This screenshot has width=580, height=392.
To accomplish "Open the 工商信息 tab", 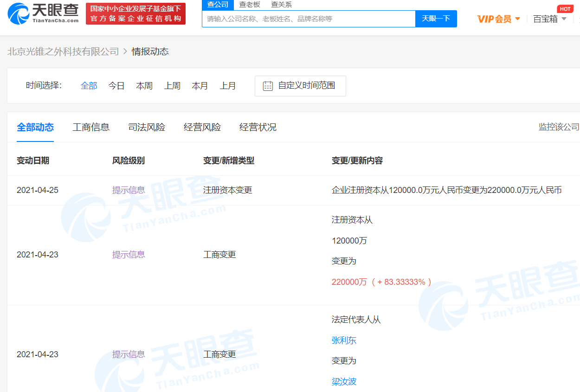I will pyautogui.click(x=91, y=127).
